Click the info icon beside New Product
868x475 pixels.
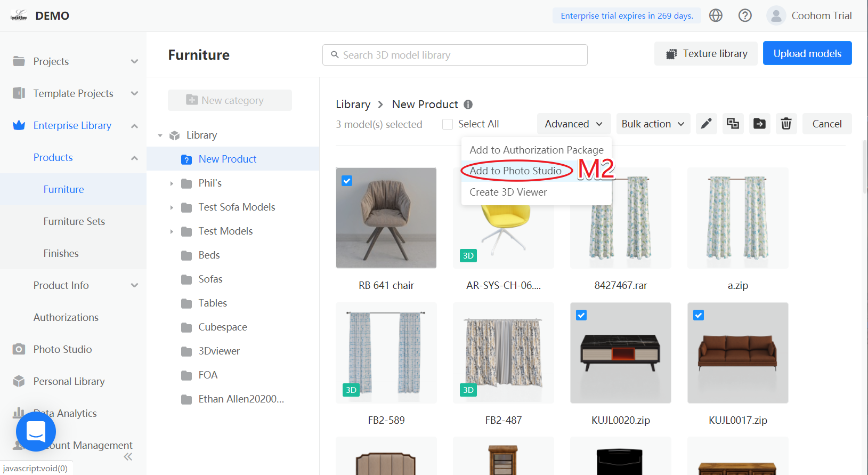coord(468,104)
